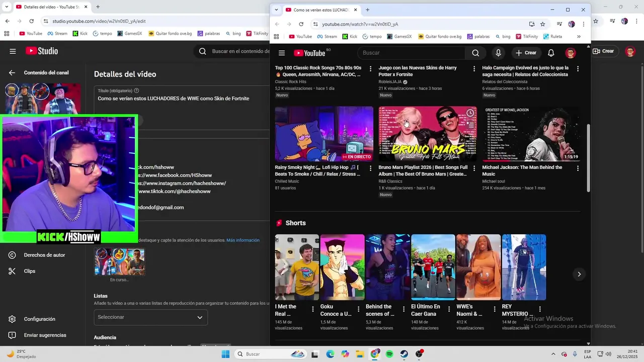Open a new tab in the front window

pos(367,10)
